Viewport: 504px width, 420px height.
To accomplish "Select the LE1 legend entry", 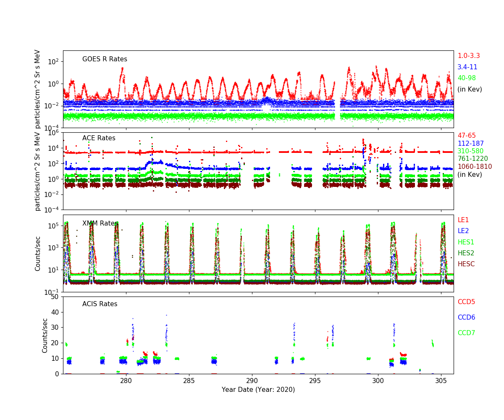I will pyautogui.click(x=463, y=220).
